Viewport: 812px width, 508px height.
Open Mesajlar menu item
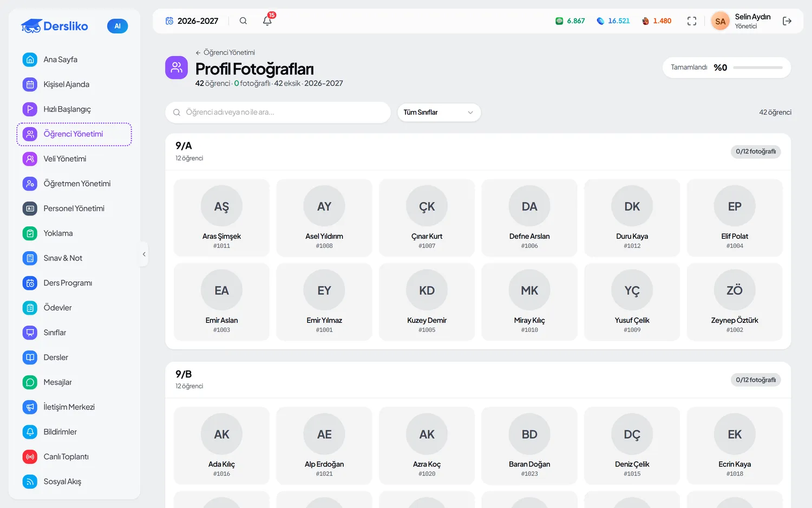click(x=74, y=382)
